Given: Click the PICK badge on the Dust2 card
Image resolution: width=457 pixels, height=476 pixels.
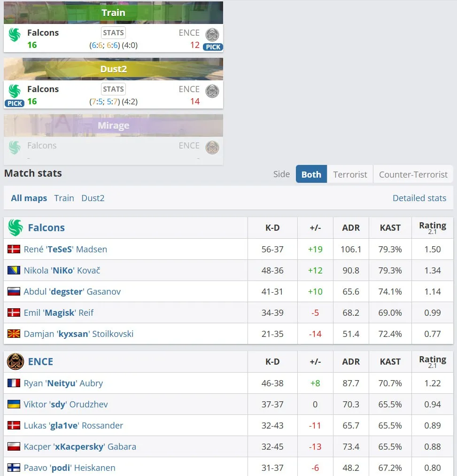Looking at the screenshot, I should [x=14, y=103].
